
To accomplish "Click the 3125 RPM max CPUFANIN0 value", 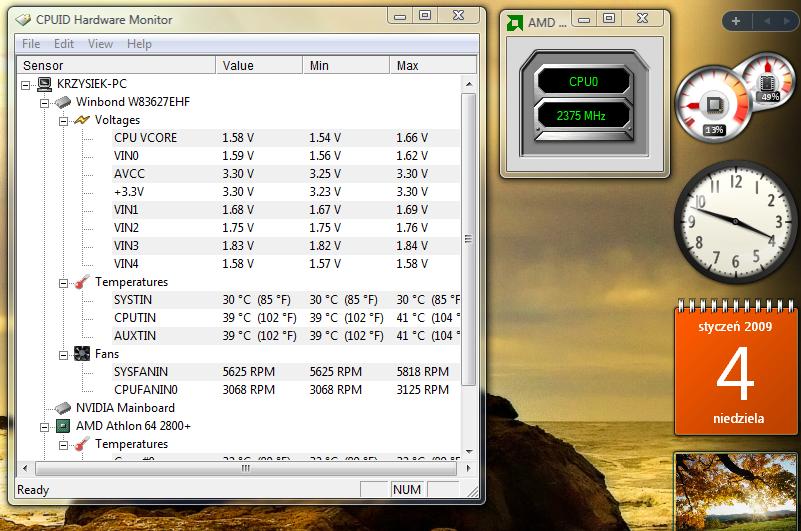I will point(422,390).
